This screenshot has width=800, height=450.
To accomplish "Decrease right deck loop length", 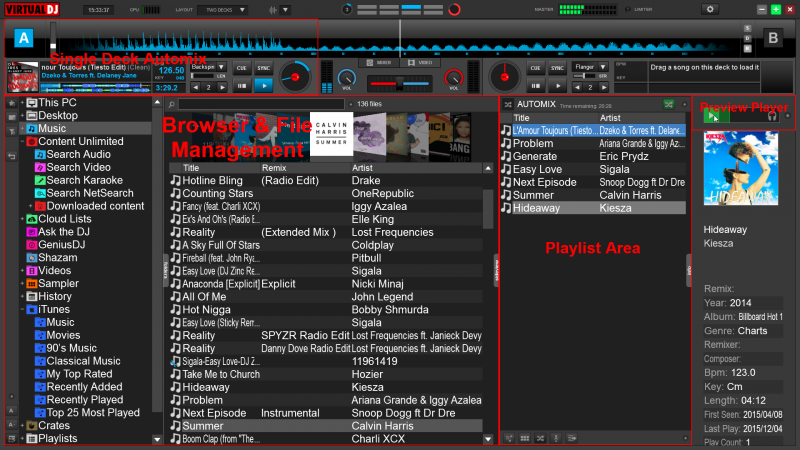I will coord(577,87).
